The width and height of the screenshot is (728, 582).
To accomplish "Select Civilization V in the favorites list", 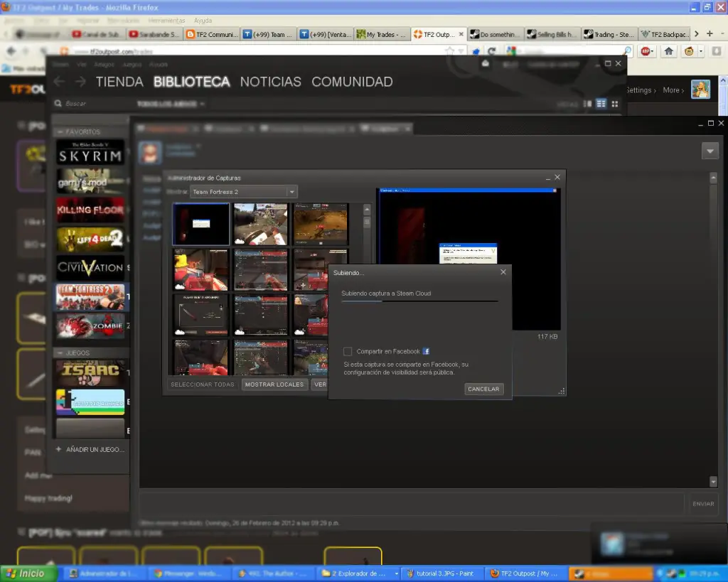I will coord(90,267).
